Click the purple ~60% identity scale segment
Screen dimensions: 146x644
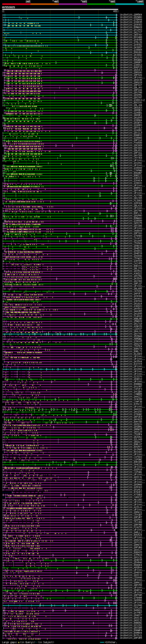pos(73,4)
